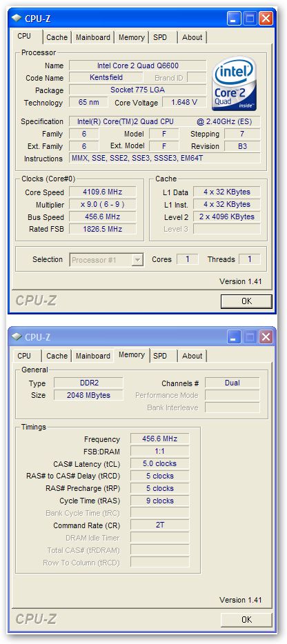
Task: Click the CPU-Z icon in top window title bar
Action: pos(17,18)
